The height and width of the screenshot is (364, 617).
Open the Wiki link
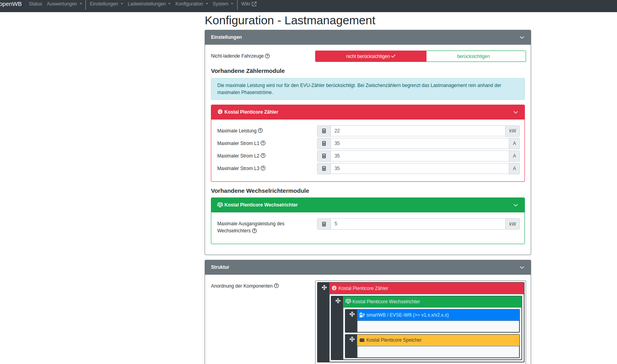tap(249, 4)
